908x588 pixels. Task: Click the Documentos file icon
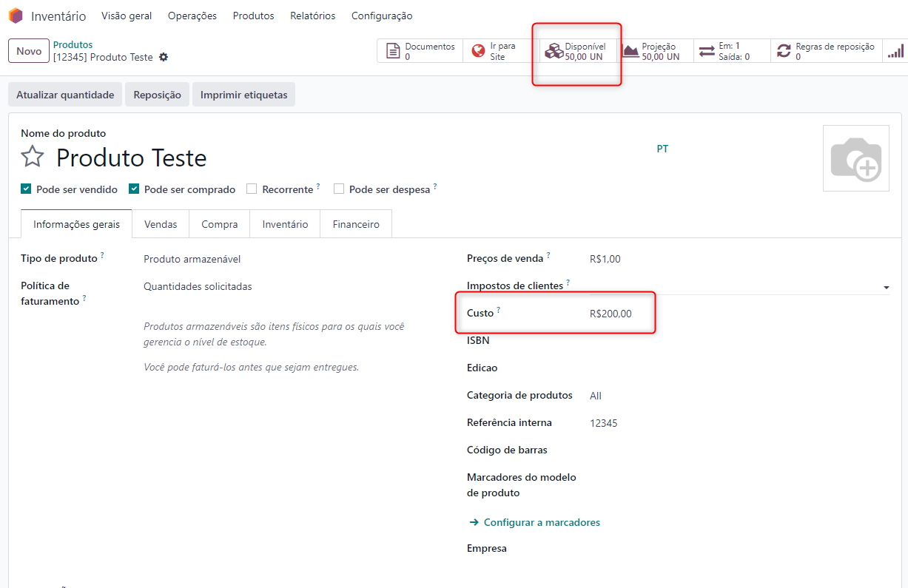pos(394,51)
